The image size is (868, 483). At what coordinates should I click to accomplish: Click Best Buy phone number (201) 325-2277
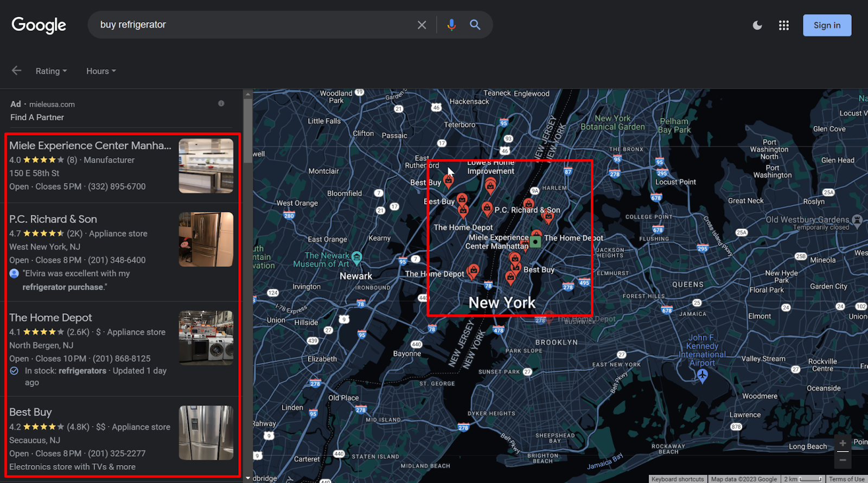point(117,453)
